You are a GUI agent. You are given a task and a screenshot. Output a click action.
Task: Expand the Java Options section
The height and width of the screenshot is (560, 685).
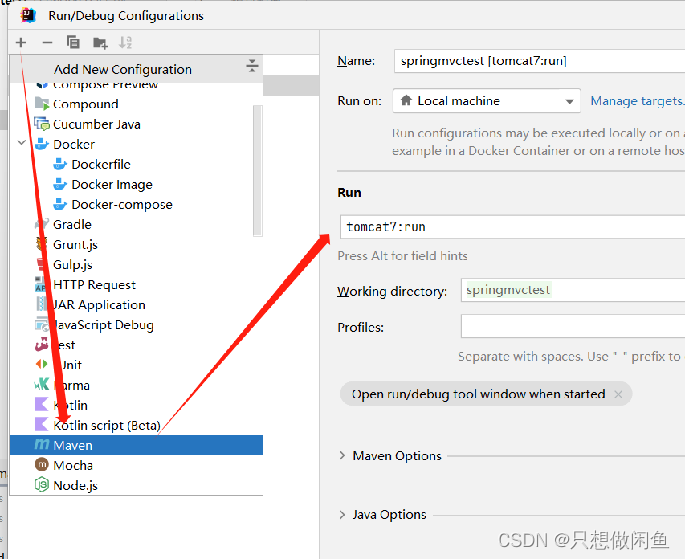click(x=342, y=515)
